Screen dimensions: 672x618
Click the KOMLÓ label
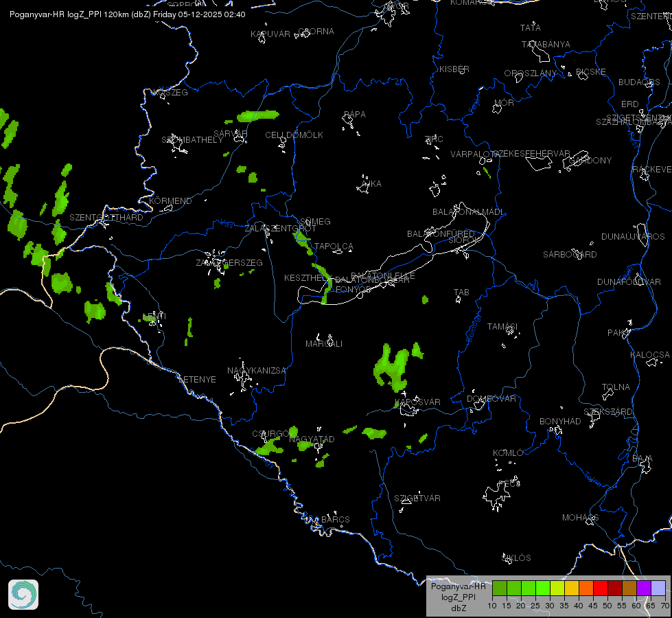point(508,453)
